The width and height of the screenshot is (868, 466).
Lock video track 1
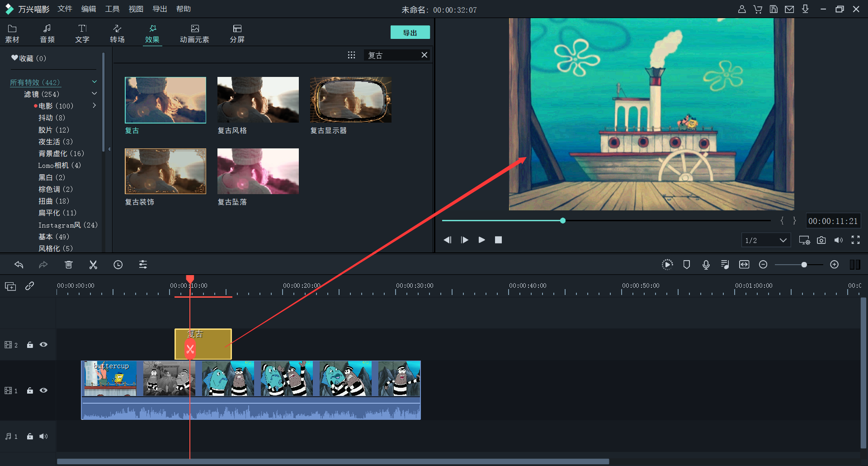[x=30, y=390]
